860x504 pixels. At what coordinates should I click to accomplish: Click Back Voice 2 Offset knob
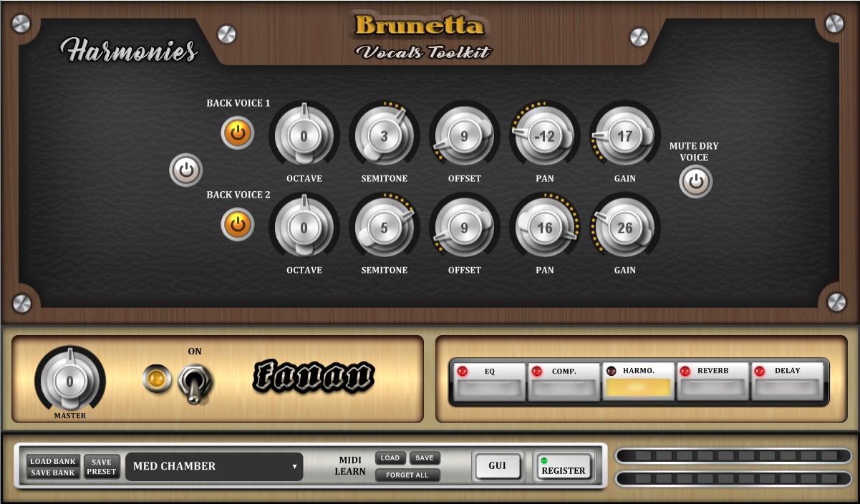click(x=464, y=228)
